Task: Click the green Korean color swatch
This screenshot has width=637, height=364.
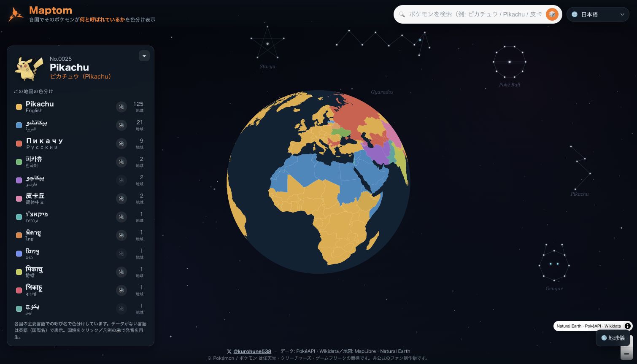Action: [19, 162]
